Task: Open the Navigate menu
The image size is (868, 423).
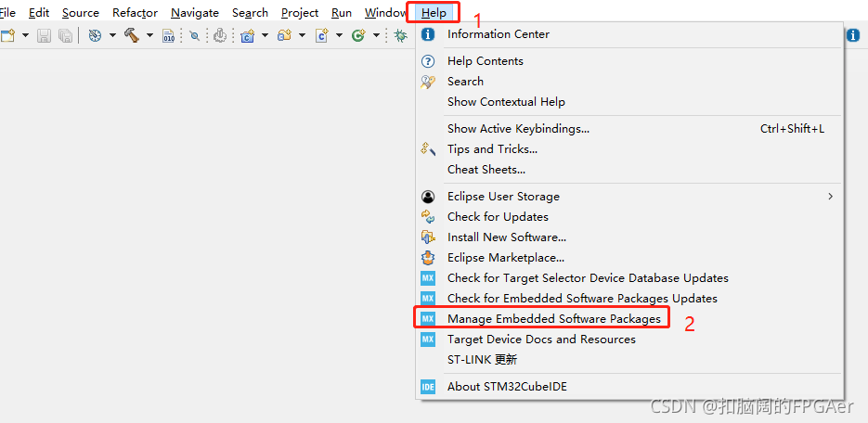Action: pos(195,12)
